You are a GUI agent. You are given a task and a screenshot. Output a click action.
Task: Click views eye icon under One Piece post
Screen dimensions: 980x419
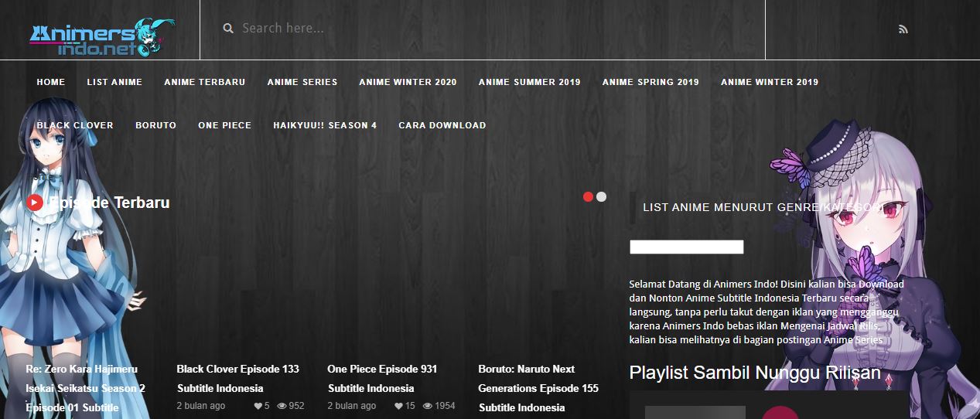426,406
